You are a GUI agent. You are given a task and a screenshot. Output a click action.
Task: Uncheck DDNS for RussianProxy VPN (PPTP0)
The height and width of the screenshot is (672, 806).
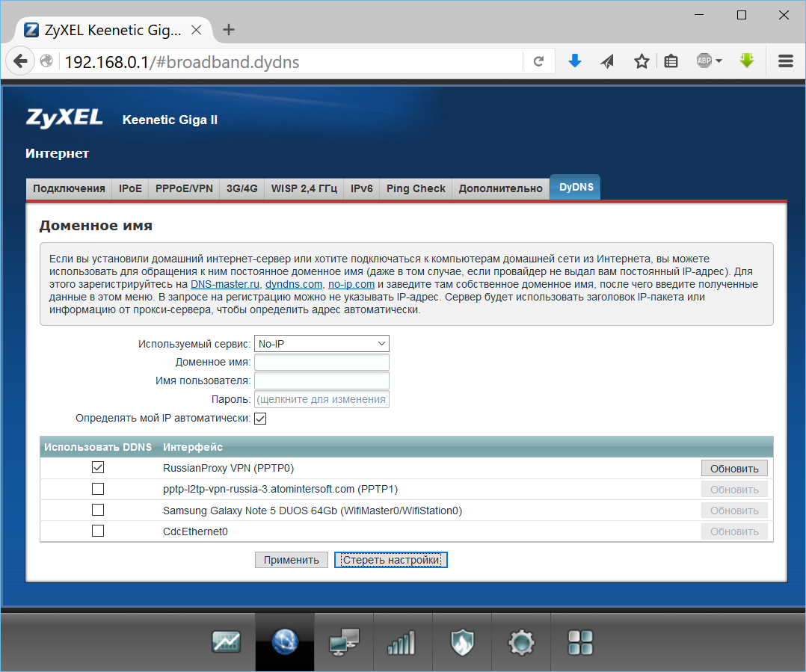point(98,467)
